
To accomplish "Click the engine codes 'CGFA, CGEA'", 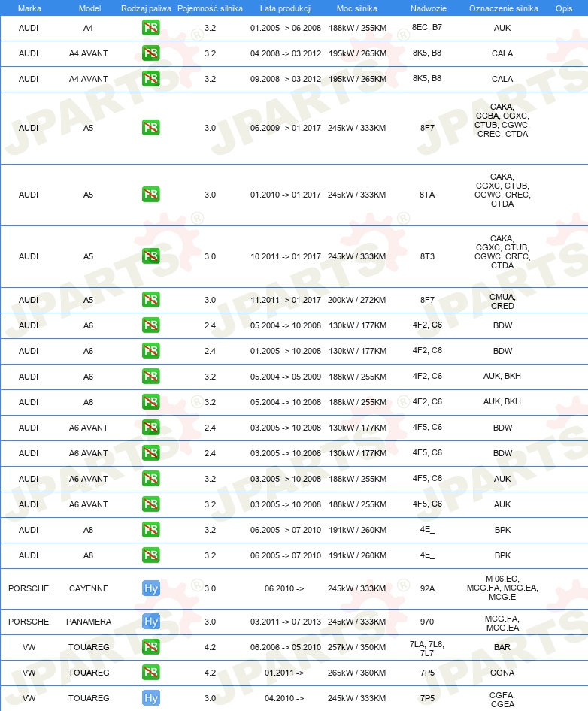I will pyautogui.click(x=502, y=700).
